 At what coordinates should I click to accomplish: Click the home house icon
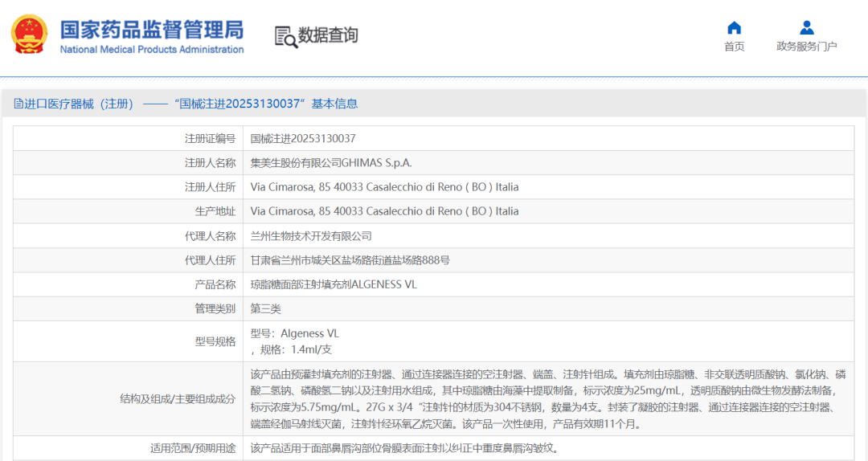pos(734,27)
